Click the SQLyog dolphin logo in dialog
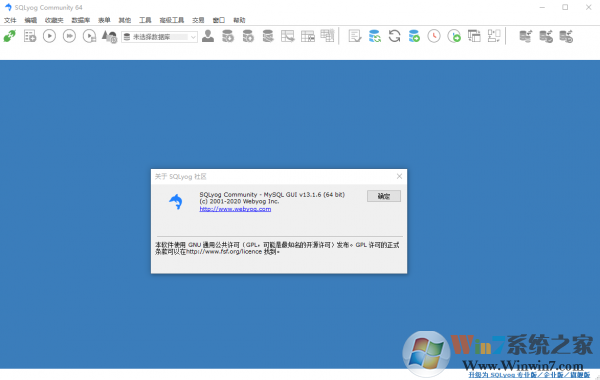The width and height of the screenshot is (600, 380). coord(176,202)
